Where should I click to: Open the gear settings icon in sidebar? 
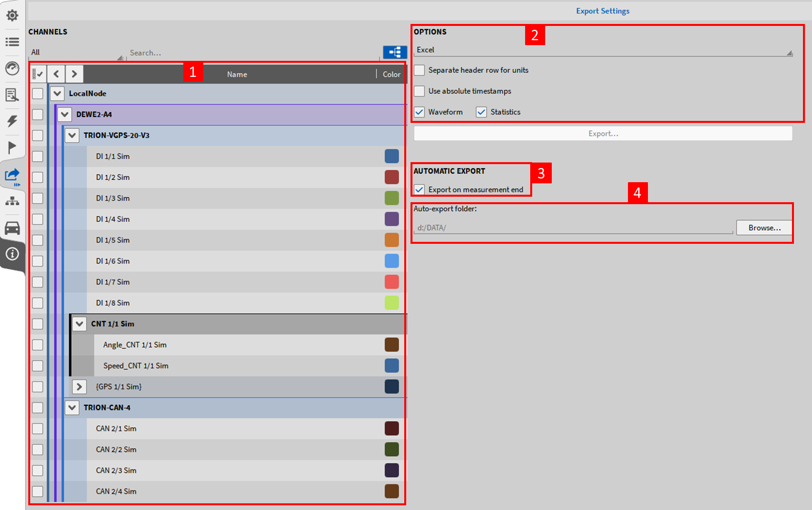click(x=12, y=15)
